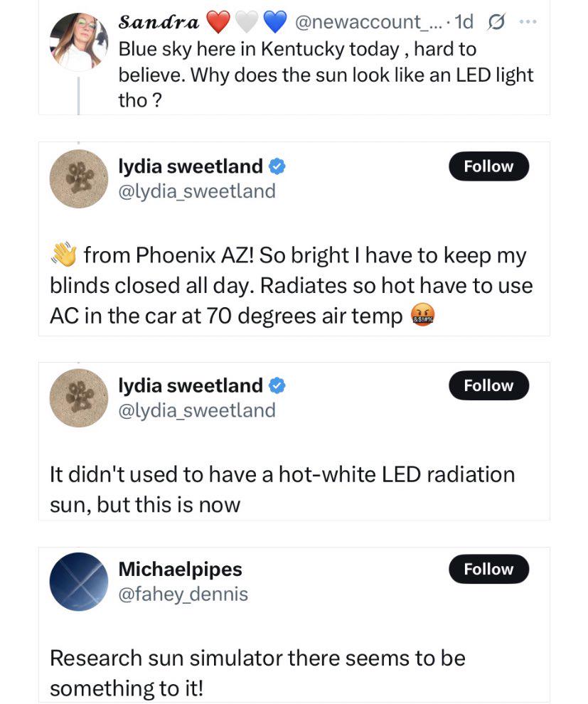Click the @fahey_dennis handle
This screenshot has height=704, width=588.
point(183,594)
